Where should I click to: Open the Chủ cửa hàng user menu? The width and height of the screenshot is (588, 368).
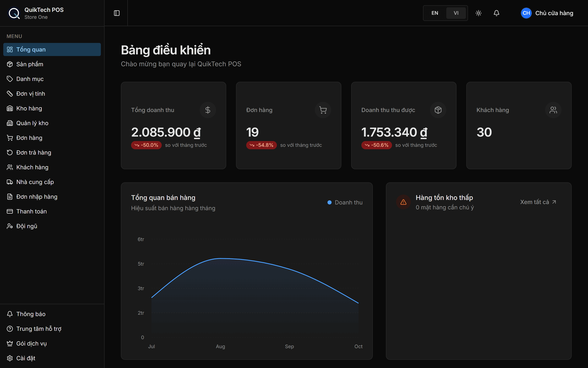(547, 13)
